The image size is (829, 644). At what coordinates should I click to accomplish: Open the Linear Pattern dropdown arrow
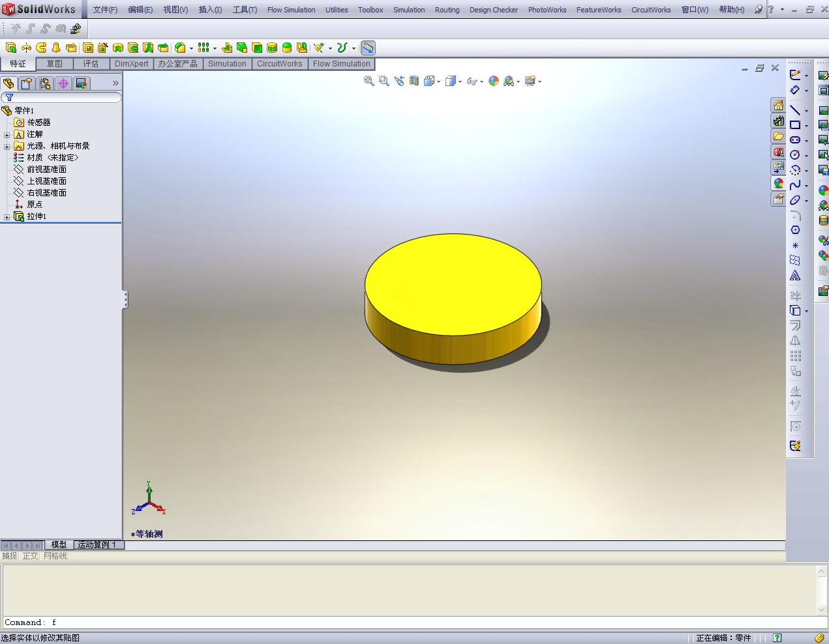coord(215,48)
